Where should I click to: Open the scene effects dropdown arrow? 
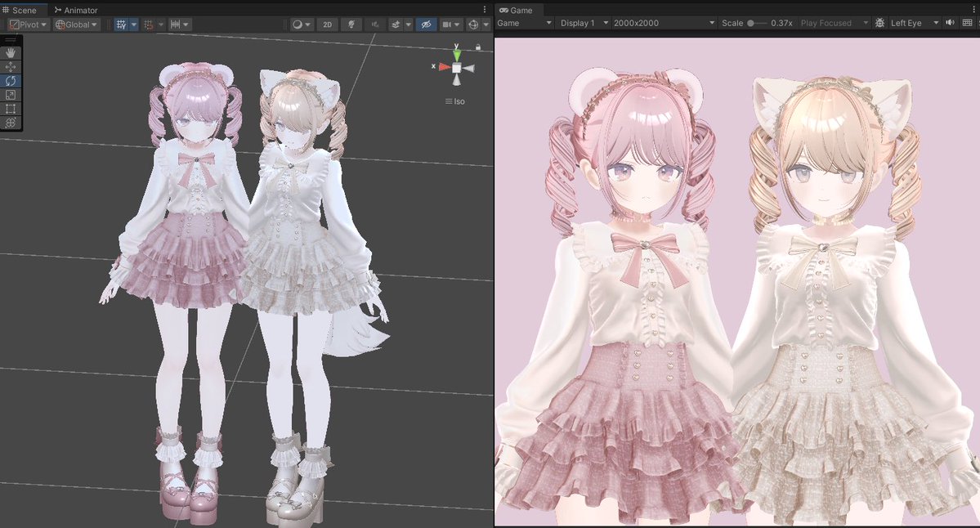point(408,25)
